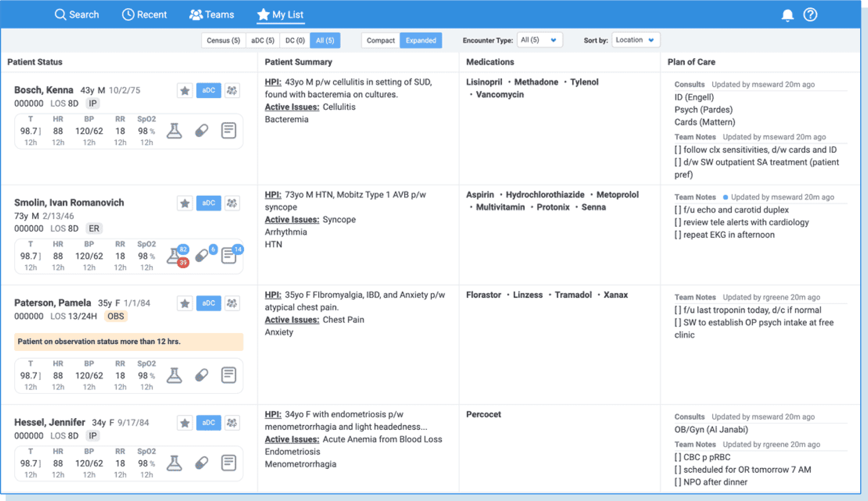Click the care team icon for Hessel, Jennifer
Image resolution: width=868 pixels, height=501 pixels.
coord(233,422)
